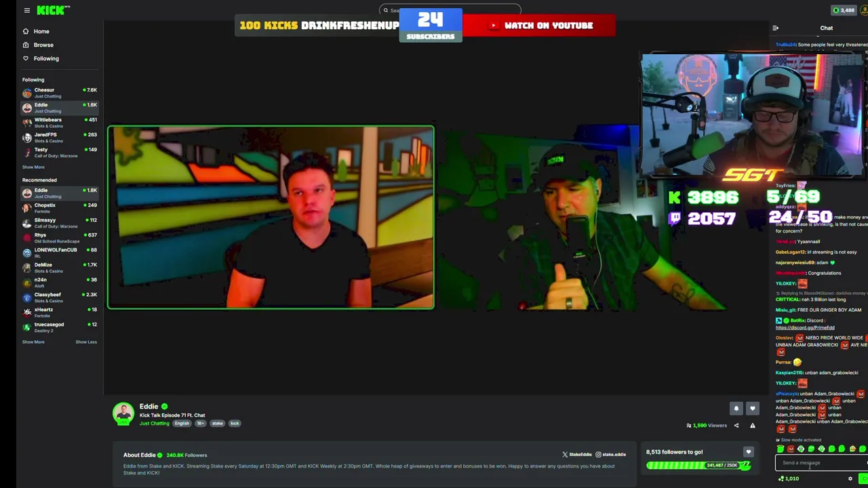Select the kick tag
868x488 pixels.
tap(235, 424)
